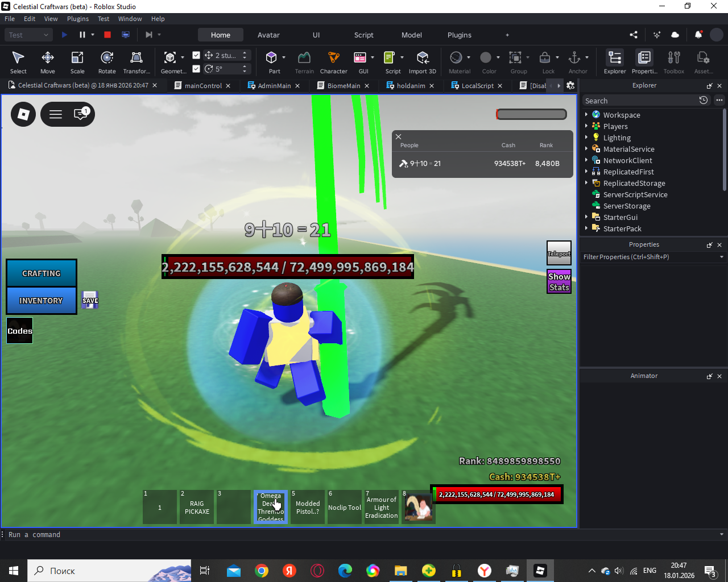Click the CRAFTING button in game

click(42, 273)
